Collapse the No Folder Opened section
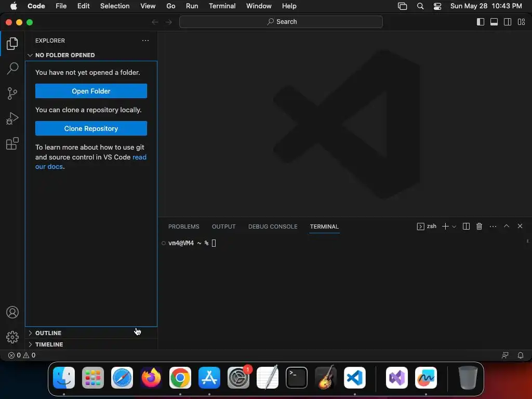 coord(91,55)
